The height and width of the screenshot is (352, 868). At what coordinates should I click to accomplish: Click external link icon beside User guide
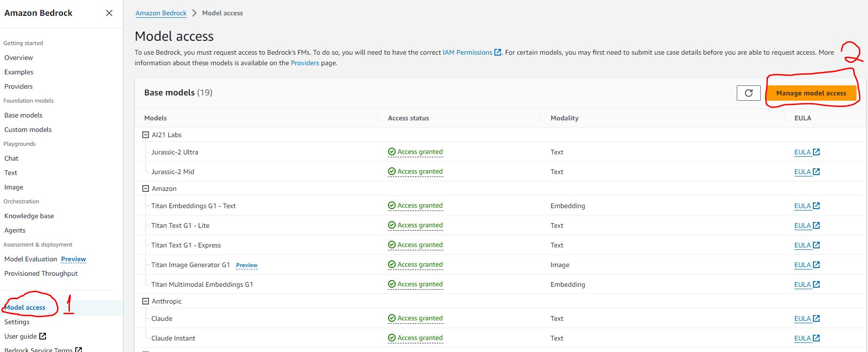tap(43, 336)
